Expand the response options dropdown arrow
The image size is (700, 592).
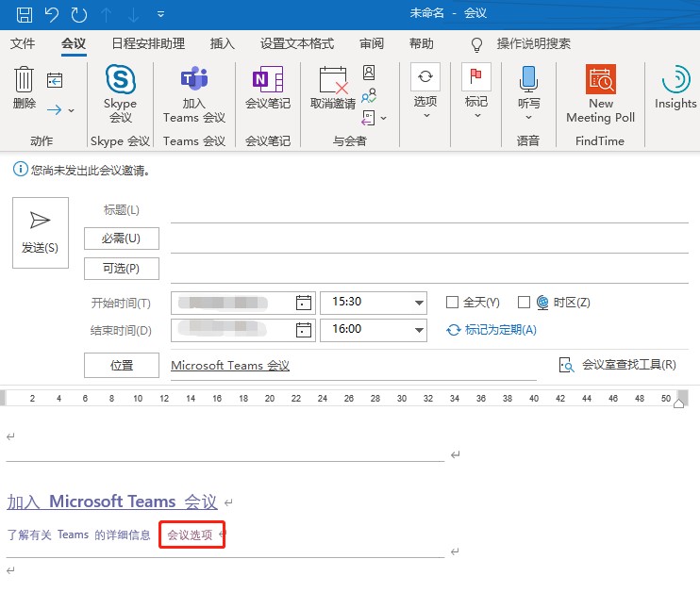383,118
